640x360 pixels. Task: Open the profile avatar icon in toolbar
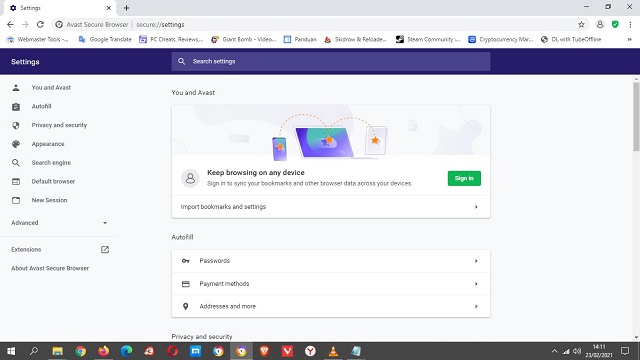(600, 24)
